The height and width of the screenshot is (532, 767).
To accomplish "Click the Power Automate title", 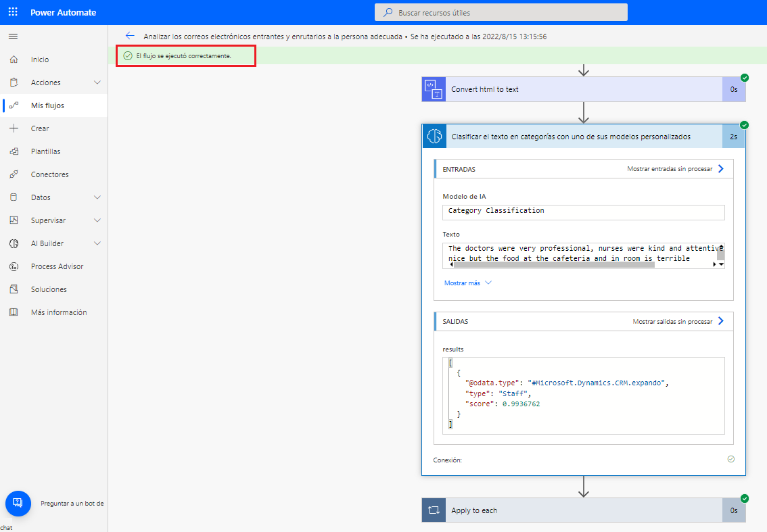I will [x=63, y=12].
